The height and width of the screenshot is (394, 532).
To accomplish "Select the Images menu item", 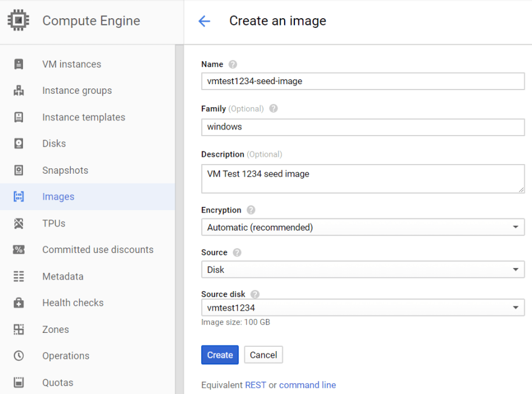I will tap(88, 197).
